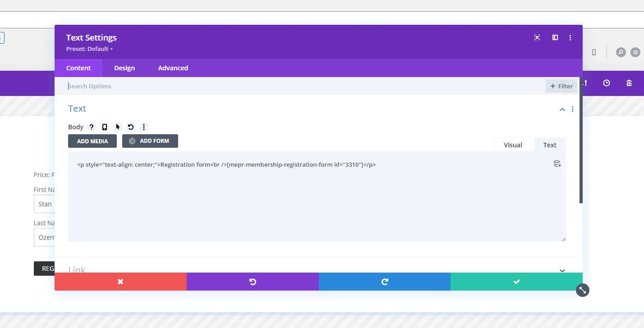Save changes with the green checkmark
This screenshot has height=328, width=644.
pos(516,282)
